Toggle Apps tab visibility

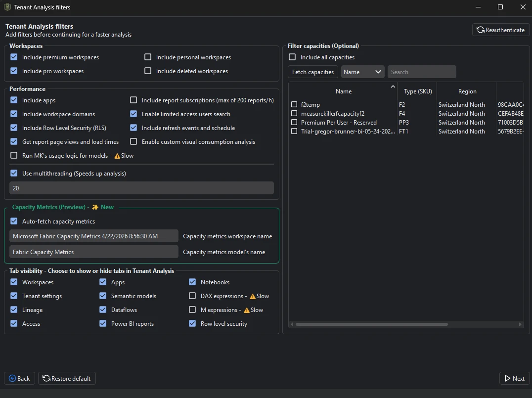pyautogui.click(x=103, y=282)
